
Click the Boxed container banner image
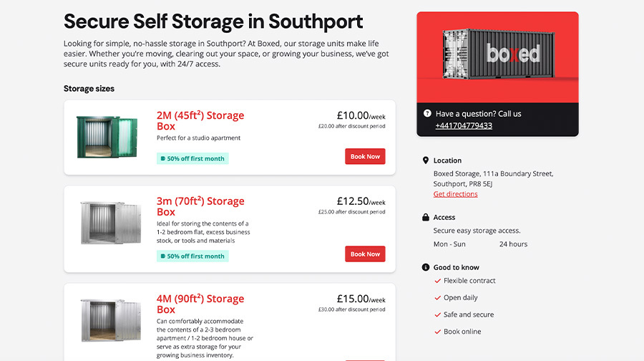coord(497,56)
